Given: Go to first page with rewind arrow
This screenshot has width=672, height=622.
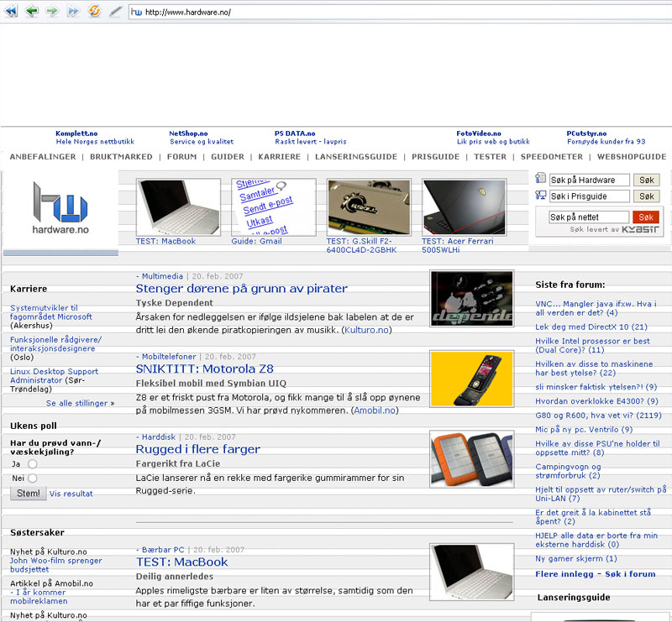Looking at the screenshot, I should (x=12, y=11).
